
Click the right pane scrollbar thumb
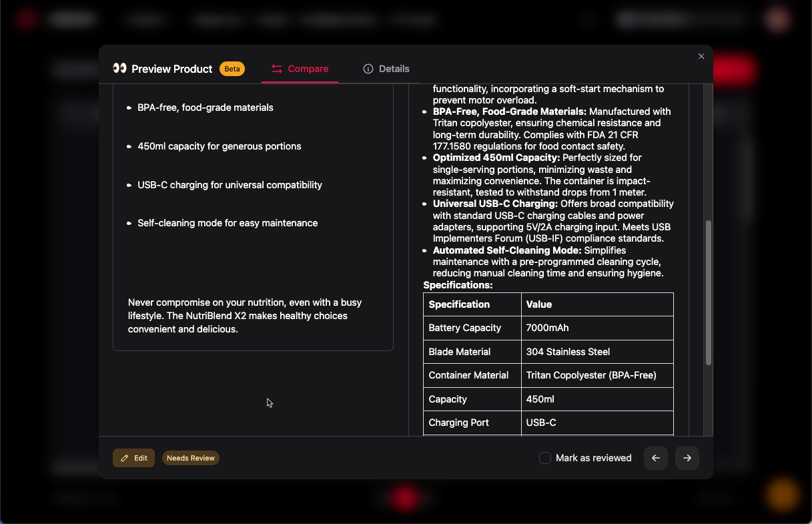[709, 292]
